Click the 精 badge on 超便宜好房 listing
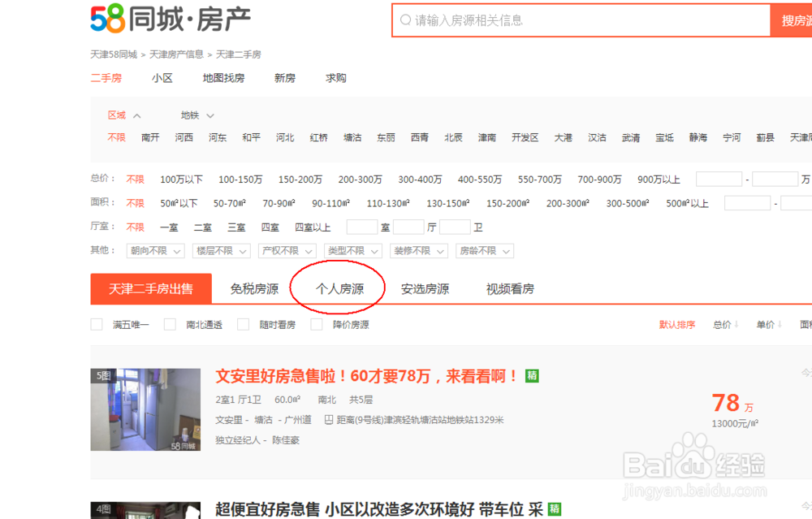The height and width of the screenshot is (519, 812). point(554,508)
